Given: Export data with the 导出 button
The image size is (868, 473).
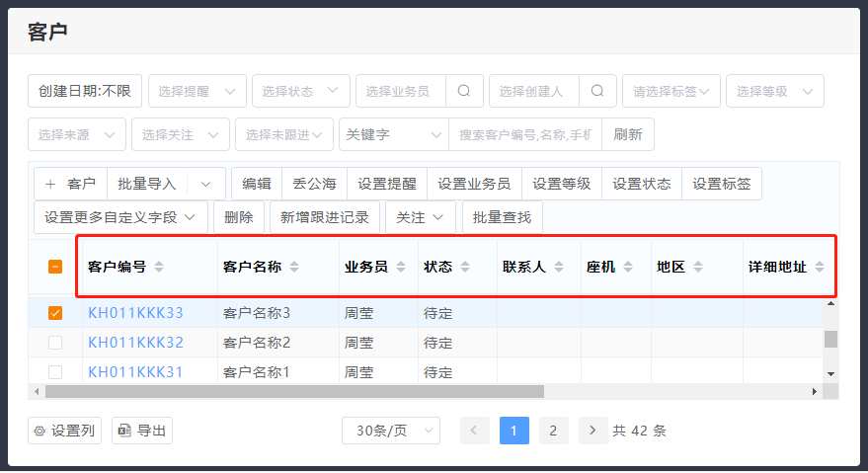Looking at the screenshot, I should click(x=141, y=431).
